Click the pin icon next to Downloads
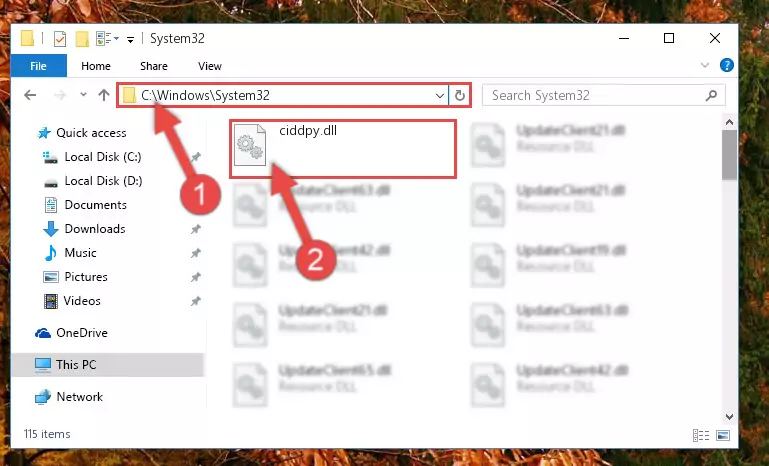 tap(196, 229)
